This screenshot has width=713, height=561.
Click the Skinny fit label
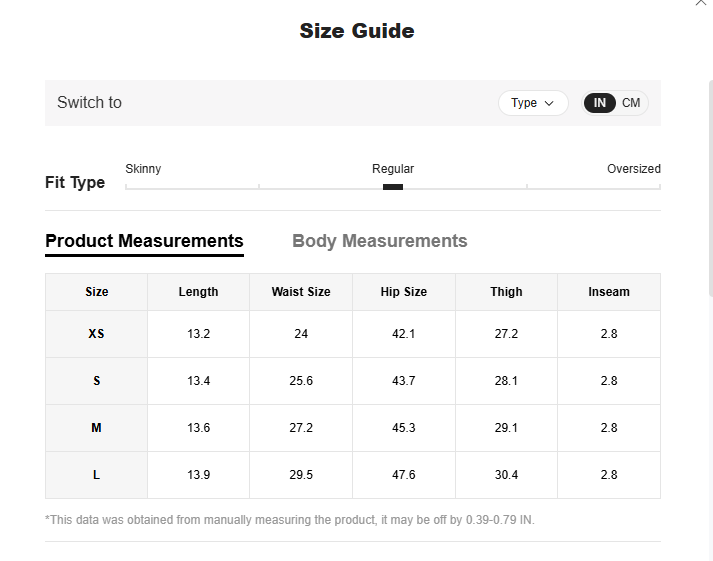click(x=143, y=169)
